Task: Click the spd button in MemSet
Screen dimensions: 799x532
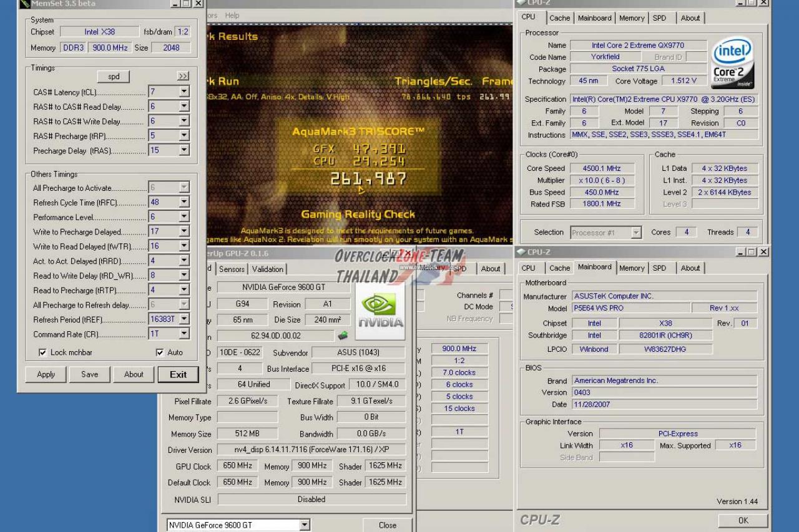Action: coord(114,77)
